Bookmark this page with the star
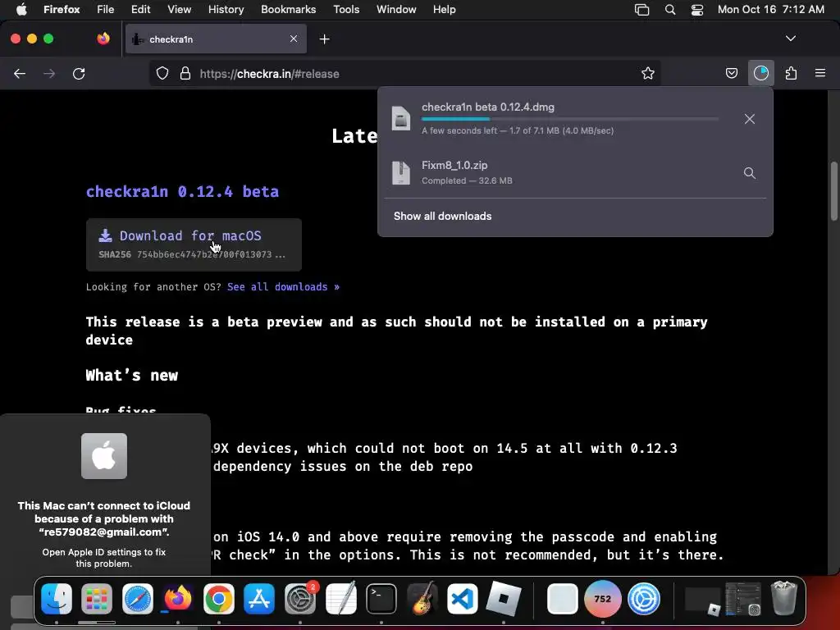Viewport: 840px width, 630px height. [x=648, y=73]
